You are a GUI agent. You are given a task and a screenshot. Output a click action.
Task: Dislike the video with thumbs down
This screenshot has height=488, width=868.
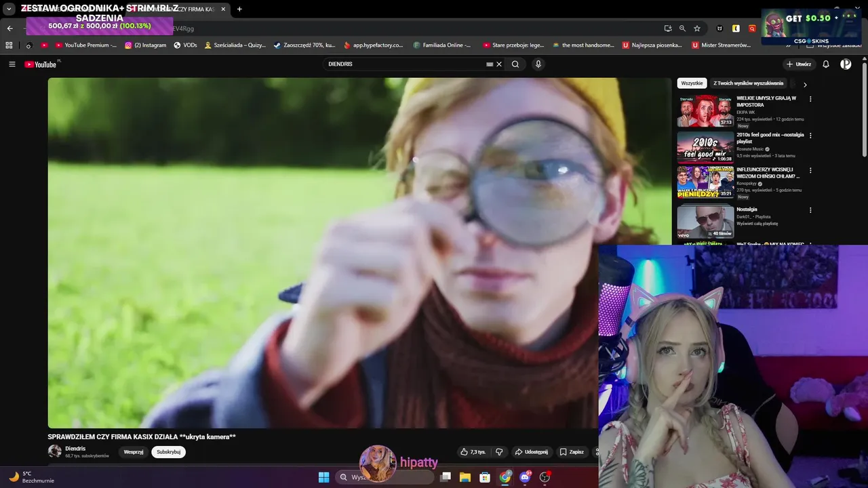coord(499,452)
